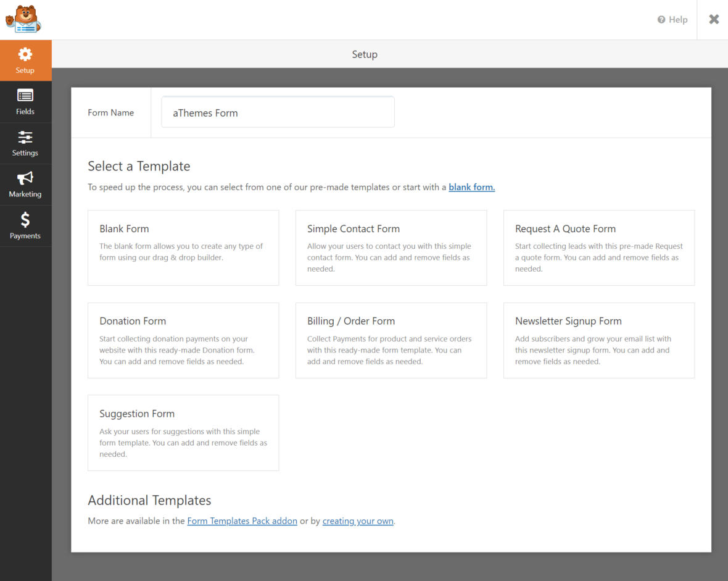Select the Request A Quote Form template
This screenshot has height=581, width=728.
tap(598, 248)
